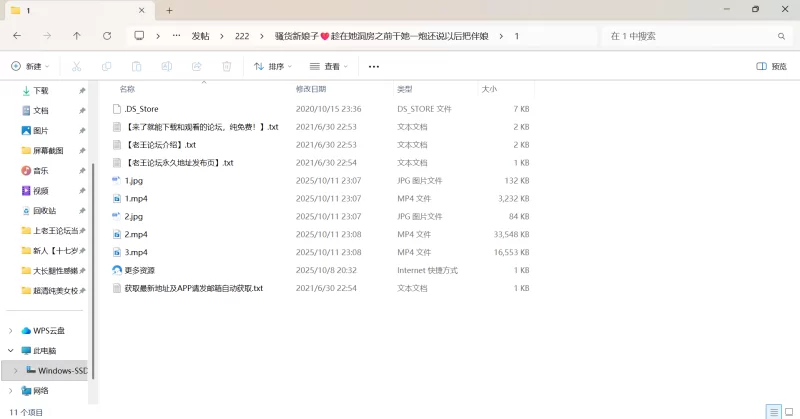Click the search box in this folder
This screenshot has width=800, height=419.
pos(690,36)
